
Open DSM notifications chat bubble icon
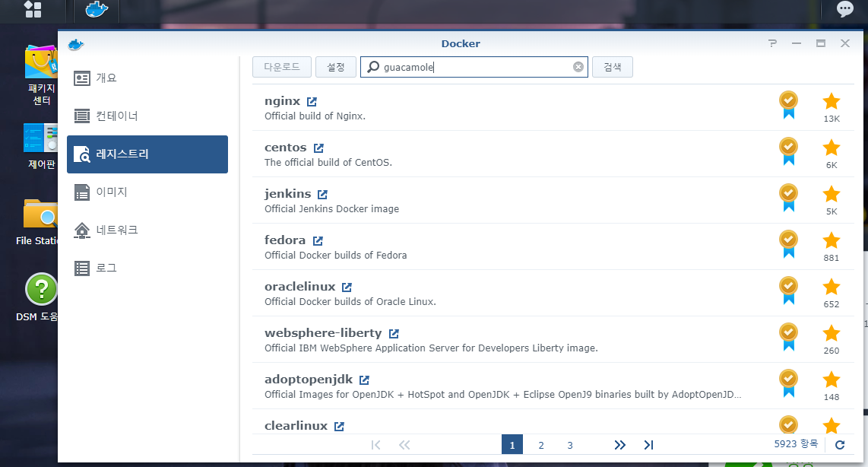(844, 9)
